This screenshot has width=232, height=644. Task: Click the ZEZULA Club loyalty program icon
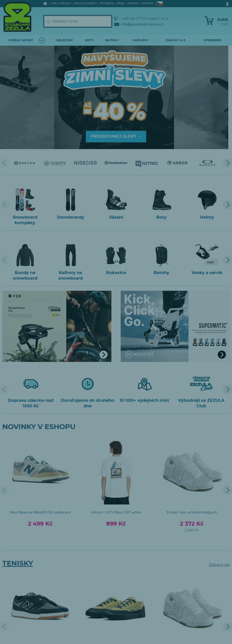tap(201, 384)
